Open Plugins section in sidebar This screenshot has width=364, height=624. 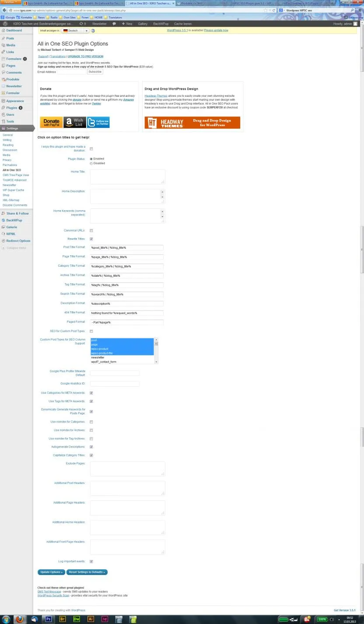click(x=12, y=108)
